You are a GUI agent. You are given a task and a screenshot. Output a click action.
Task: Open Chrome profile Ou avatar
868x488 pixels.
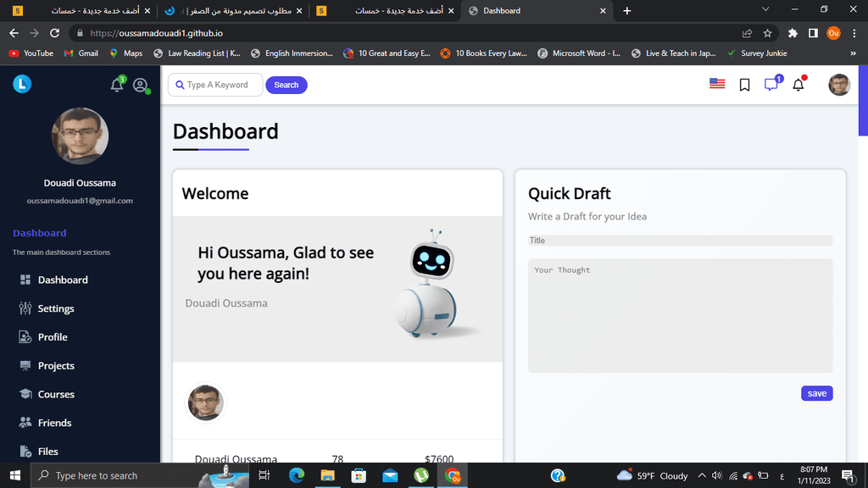click(834, 33)
